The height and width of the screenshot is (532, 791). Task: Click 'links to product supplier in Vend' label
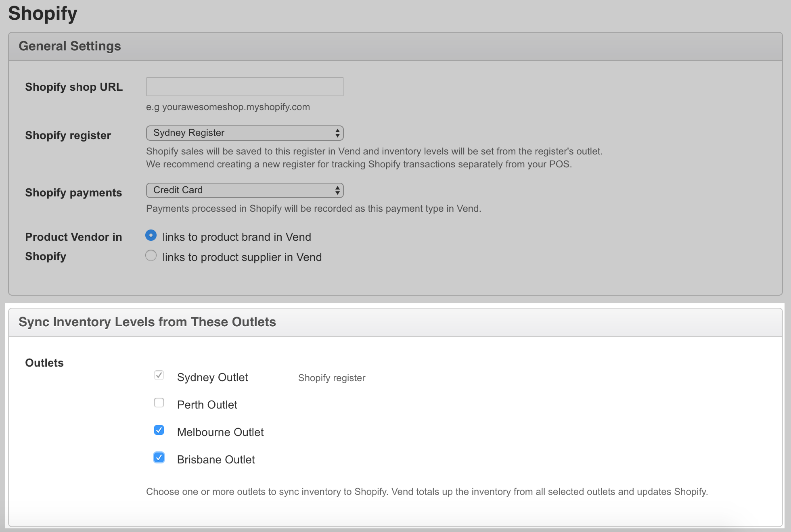[x=242, y=257]
